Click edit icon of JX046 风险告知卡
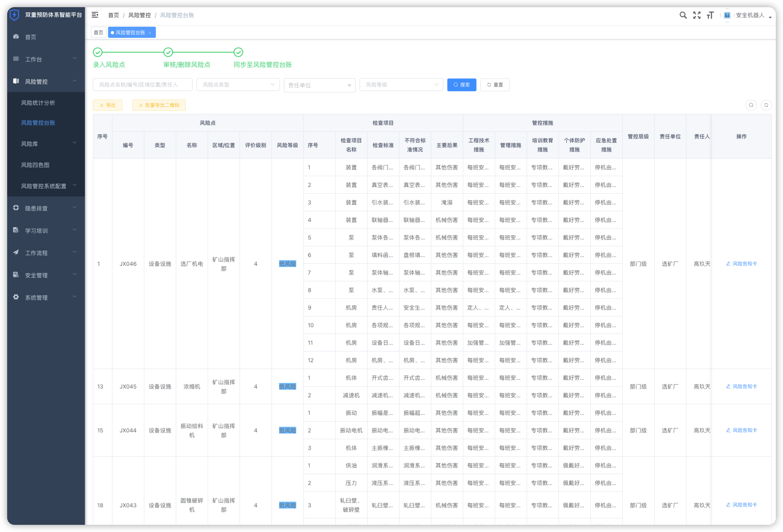Viewport: 783px width, 532px height. (728, 264)
